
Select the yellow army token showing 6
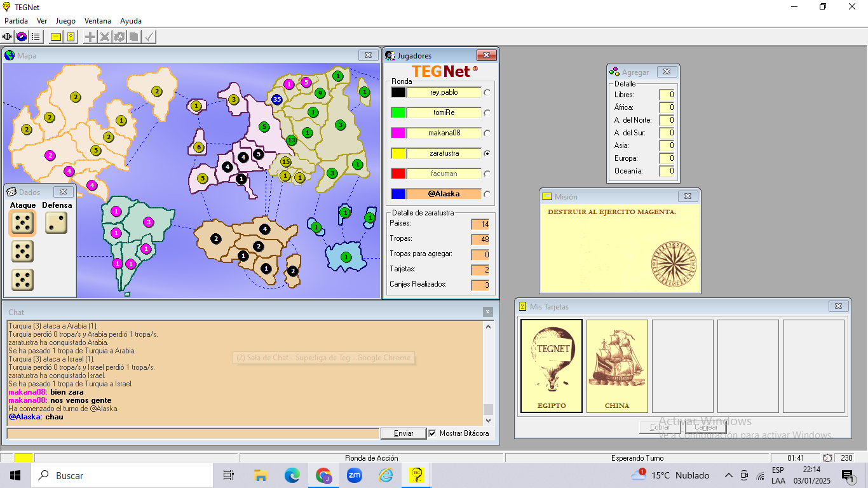[198, 147]
